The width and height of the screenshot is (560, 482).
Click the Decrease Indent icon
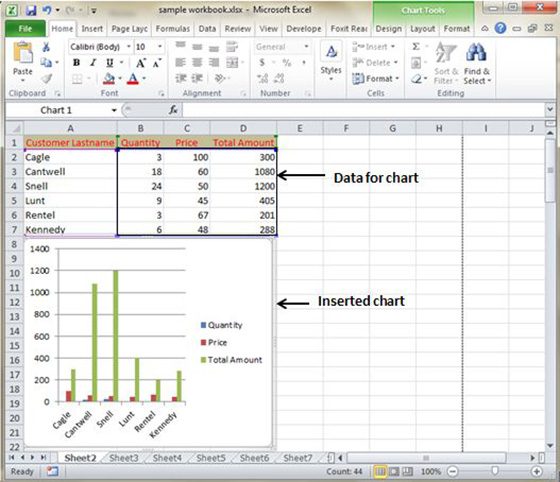tap(181, 79)
